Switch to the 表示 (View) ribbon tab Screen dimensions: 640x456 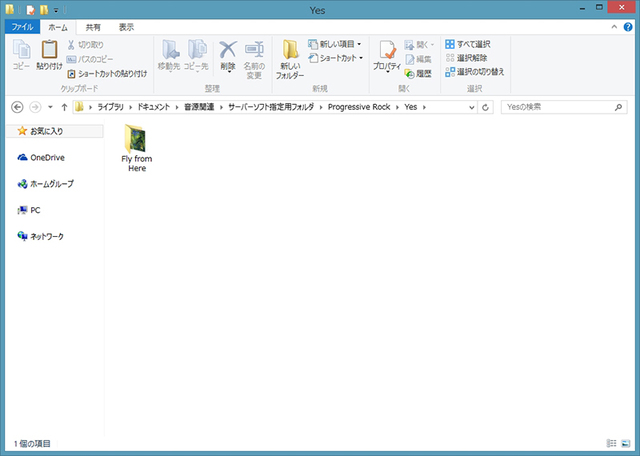click(126, 27)
